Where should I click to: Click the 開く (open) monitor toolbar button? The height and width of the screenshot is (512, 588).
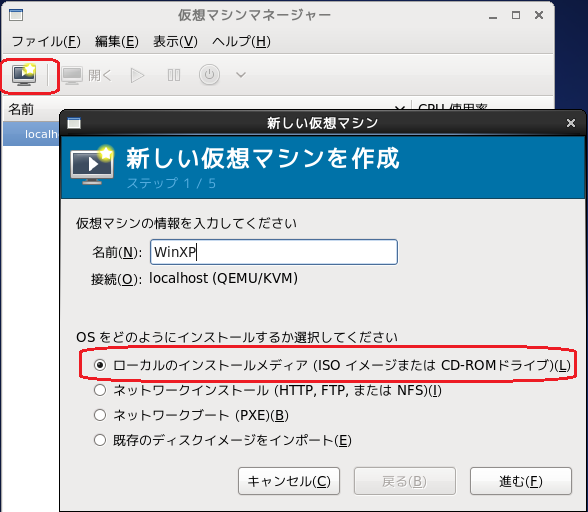click(87, 75)
